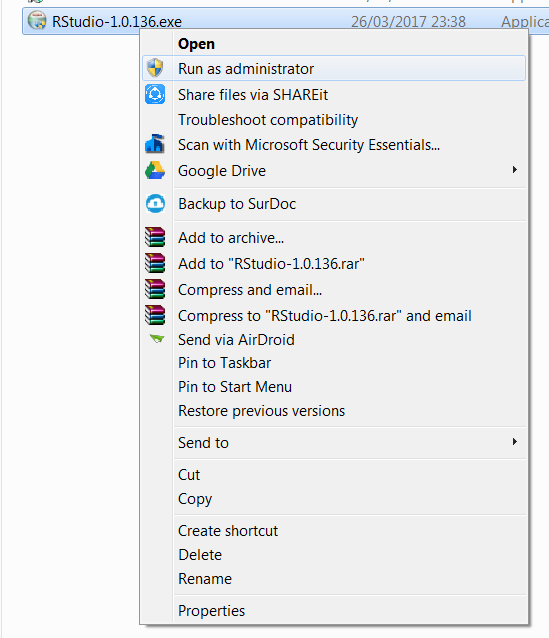This screenshot has width=549, height=638.
Task: Choose Delete from the context menu
Action: (334, 555)
